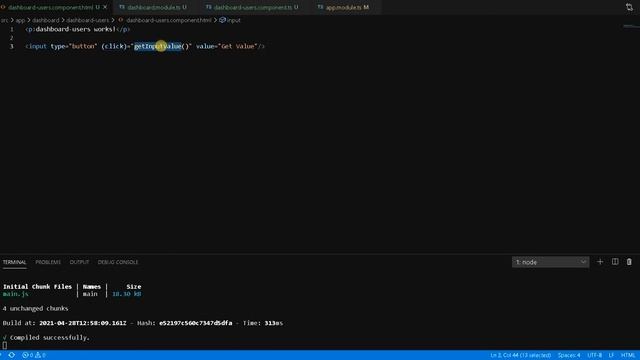
Task: Open the OUTPUT panel tab
Action: pyautogui.click(x=79, y=262)
